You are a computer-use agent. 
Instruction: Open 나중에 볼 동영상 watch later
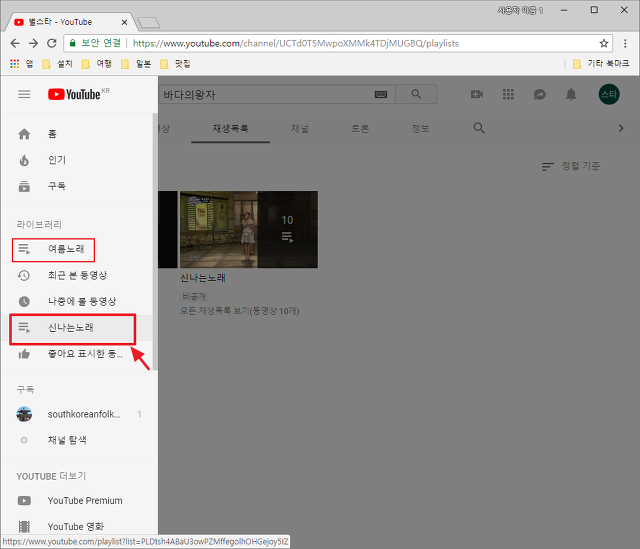click(77, 302)
